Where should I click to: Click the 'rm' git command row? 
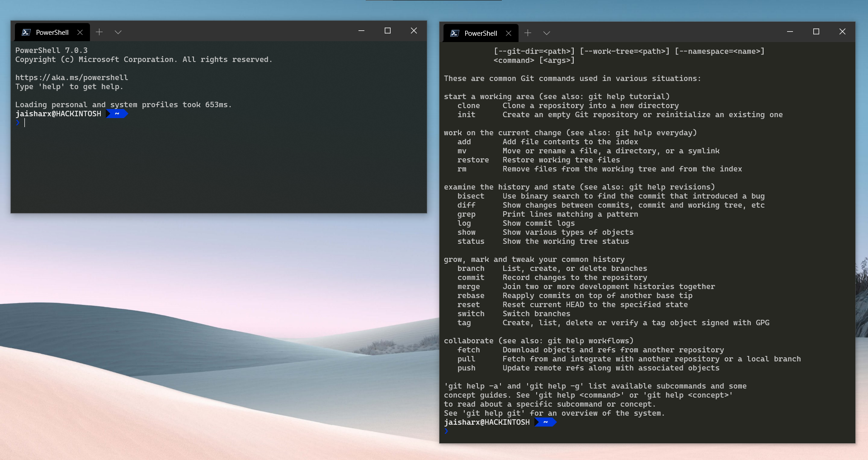pos(600,169)
